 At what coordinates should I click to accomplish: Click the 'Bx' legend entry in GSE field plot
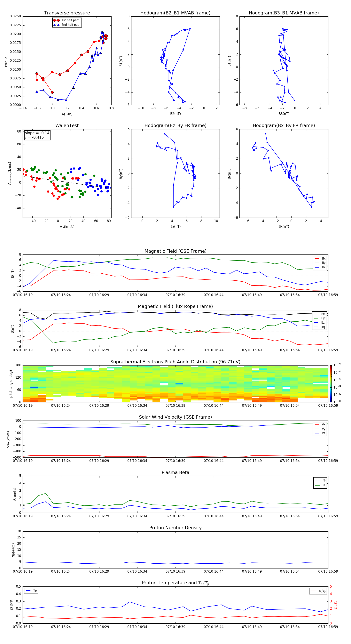(320, 259)
